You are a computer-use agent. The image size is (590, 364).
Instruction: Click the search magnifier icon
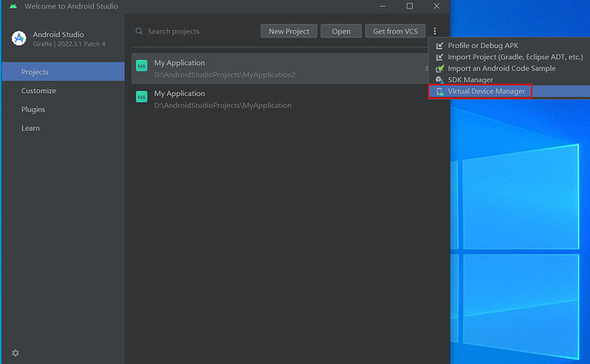coord(140,31)
